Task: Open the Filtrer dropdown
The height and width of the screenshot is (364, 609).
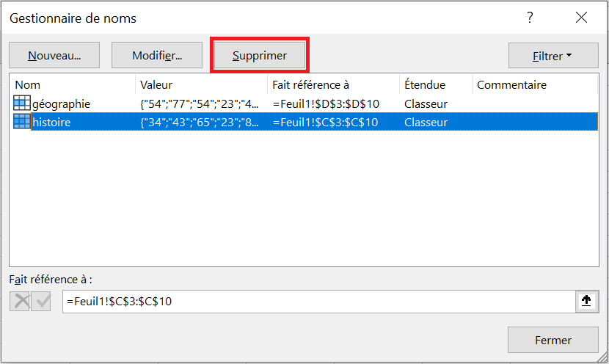Action: 553,56
